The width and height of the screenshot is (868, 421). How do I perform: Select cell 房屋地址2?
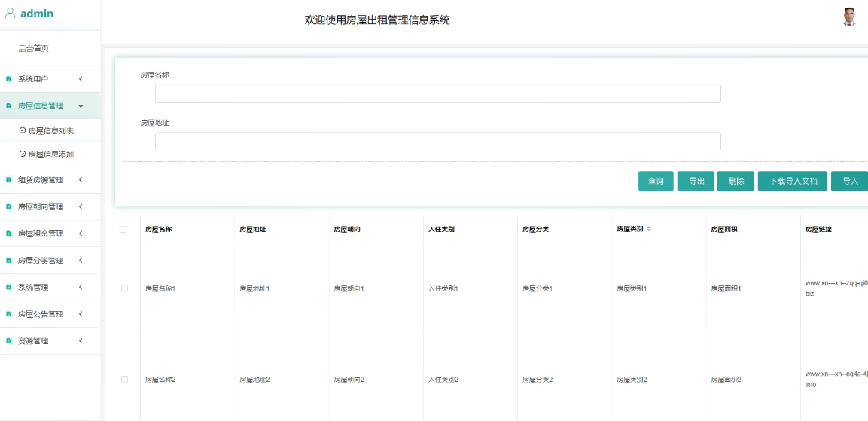pyautogui.click(x=254, y=380)
